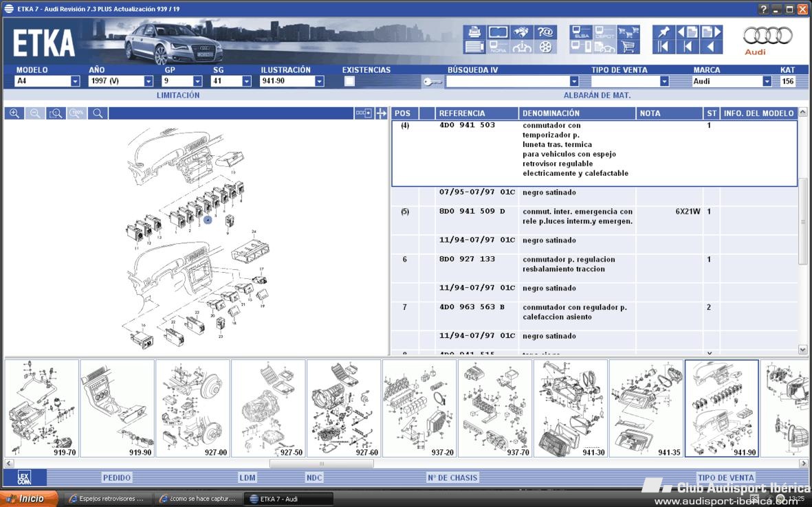Open illustration thumbnail 919-70
The image size is (812, 507).
42,409
